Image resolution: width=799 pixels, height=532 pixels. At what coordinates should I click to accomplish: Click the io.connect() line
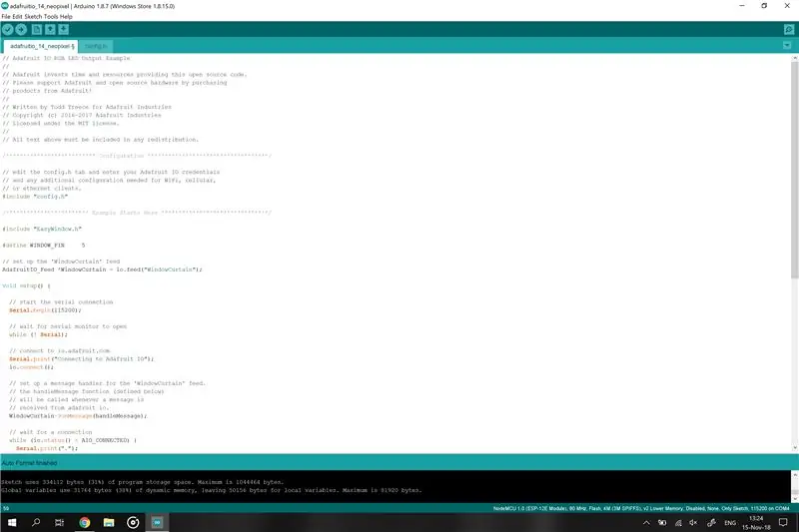click(31, 367)
